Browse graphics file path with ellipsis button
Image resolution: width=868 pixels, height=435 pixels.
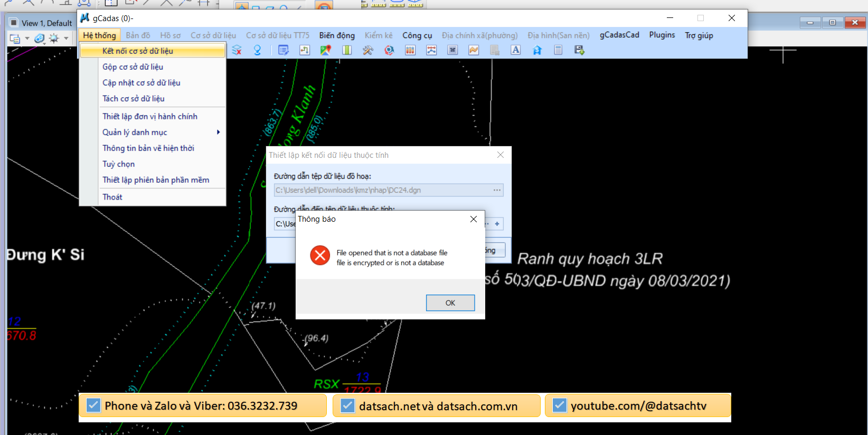point(497,190)
